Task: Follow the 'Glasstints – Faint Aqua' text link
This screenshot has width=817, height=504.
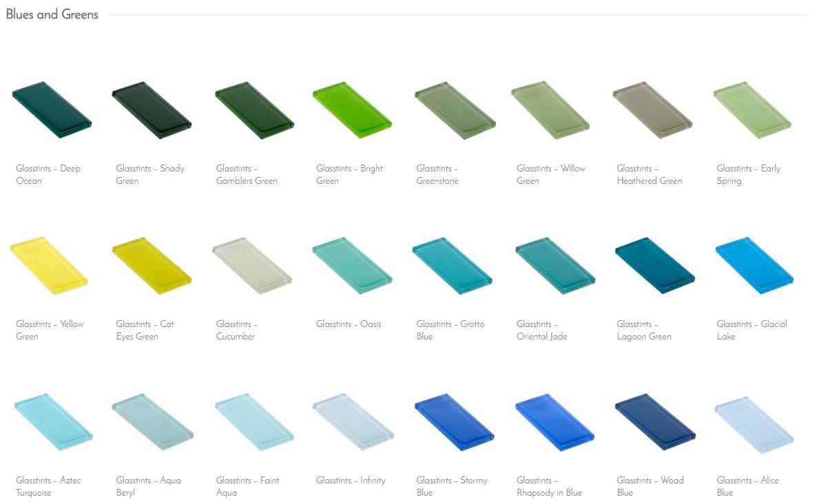Action: 247,486
